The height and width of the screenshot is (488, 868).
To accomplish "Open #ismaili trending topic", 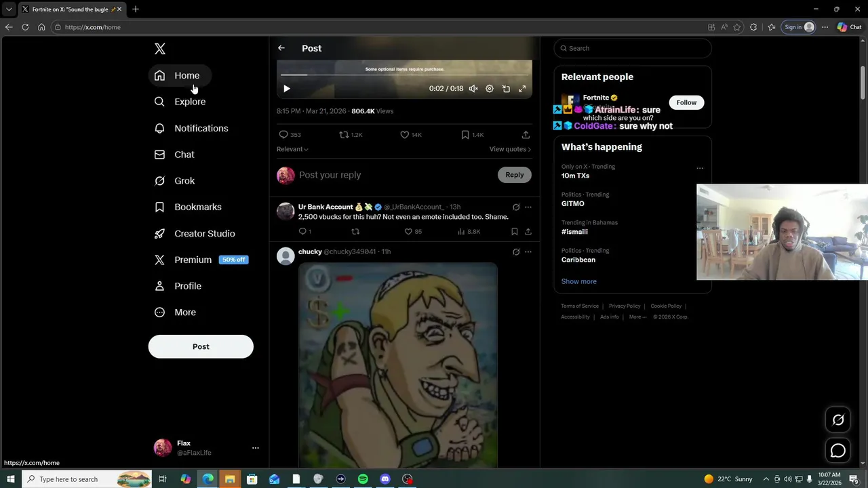I will coord(574,232).
